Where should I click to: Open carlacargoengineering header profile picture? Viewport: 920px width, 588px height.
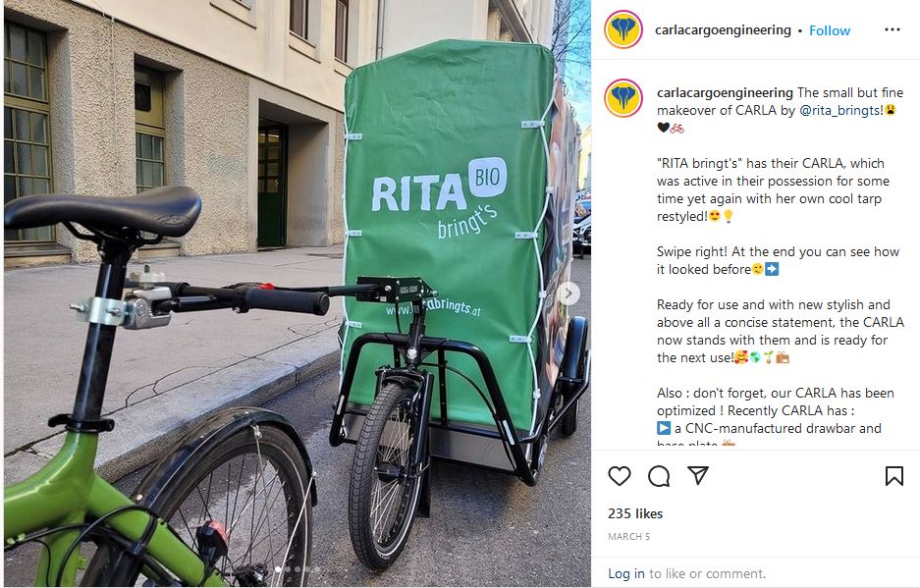[623, 29]
